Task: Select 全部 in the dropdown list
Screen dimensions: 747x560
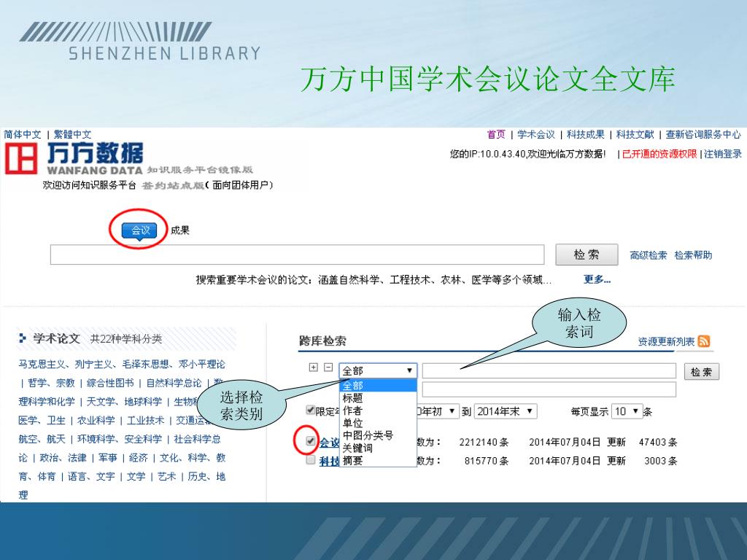Action: (378, 385)
